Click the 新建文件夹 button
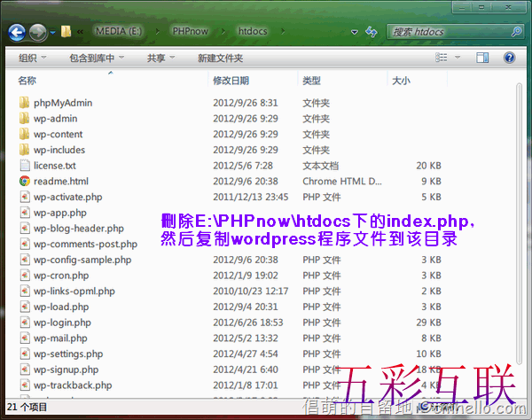The height and width of the screenshot is (420, 532). [220, 58]
